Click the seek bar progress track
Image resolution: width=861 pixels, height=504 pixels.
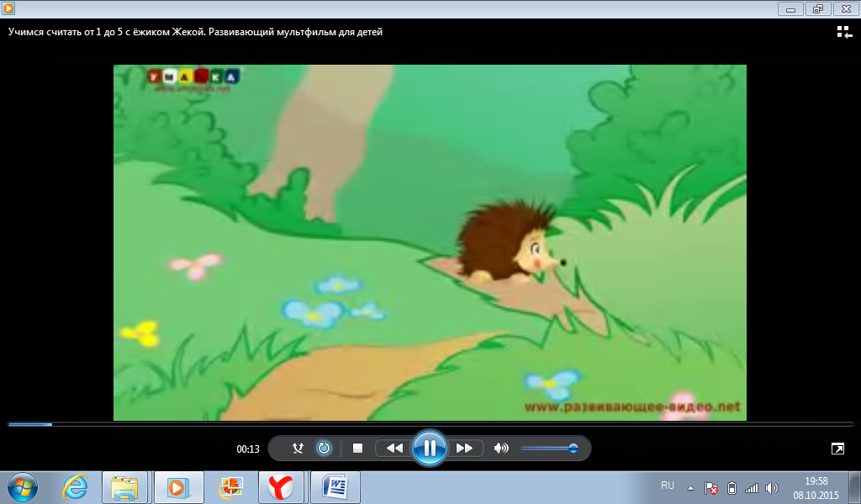click(430, 424)
